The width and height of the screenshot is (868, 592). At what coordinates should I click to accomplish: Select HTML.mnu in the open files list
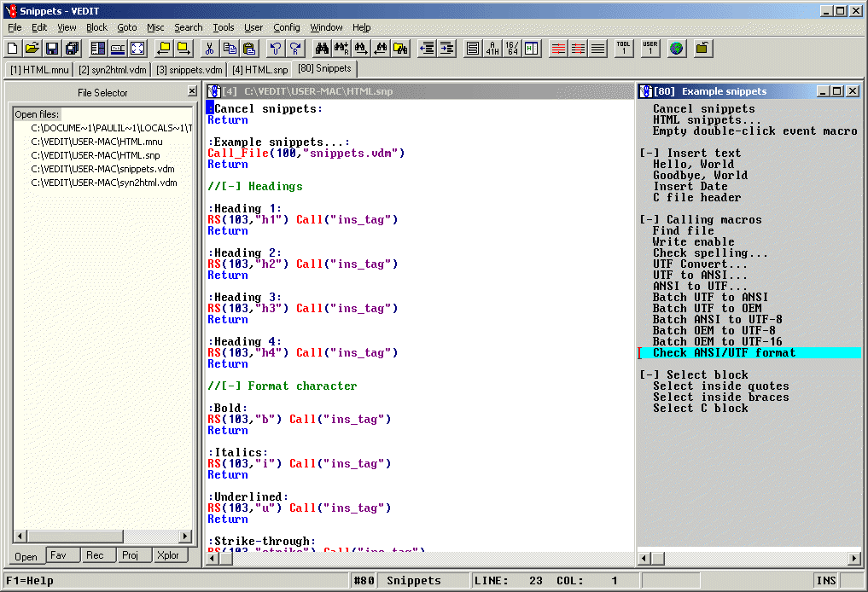click(96, 142)
